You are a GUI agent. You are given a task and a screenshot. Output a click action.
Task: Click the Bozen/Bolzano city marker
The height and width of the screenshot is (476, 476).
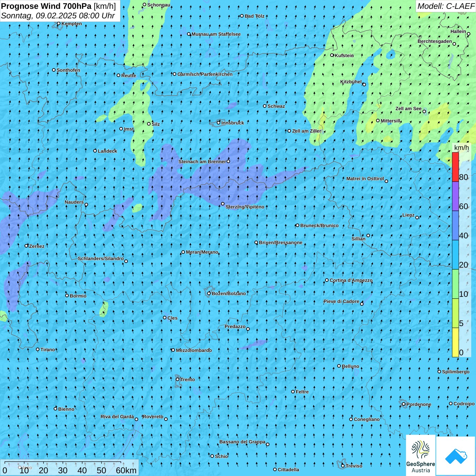209,293
